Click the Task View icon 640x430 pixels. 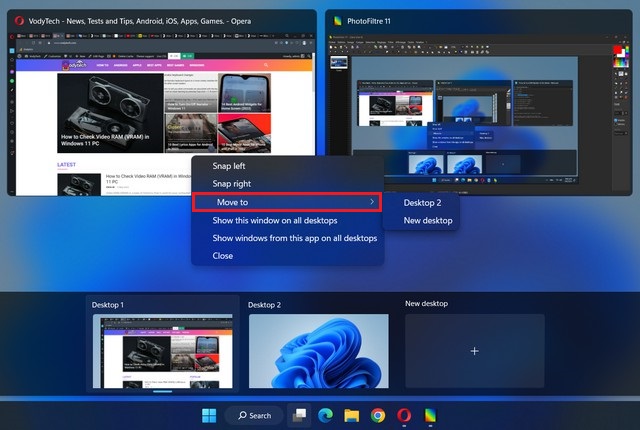pyautogui.click(x=299, y=415)
